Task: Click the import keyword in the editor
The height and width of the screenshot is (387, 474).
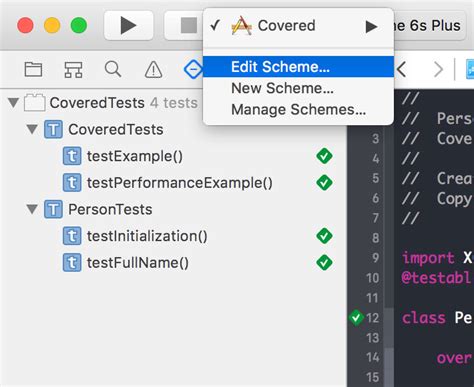Action: [x=428, y=258]
